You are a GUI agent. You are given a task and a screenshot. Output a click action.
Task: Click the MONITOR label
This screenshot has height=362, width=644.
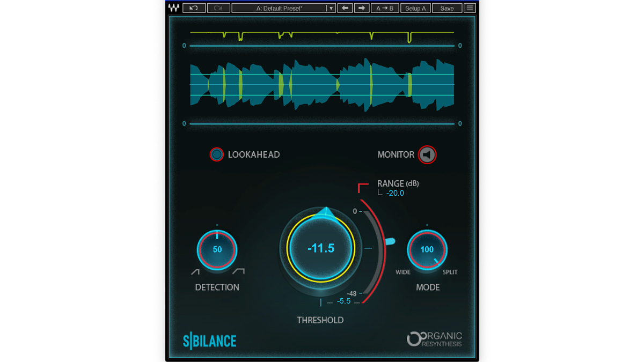click(x=396, y=154)
